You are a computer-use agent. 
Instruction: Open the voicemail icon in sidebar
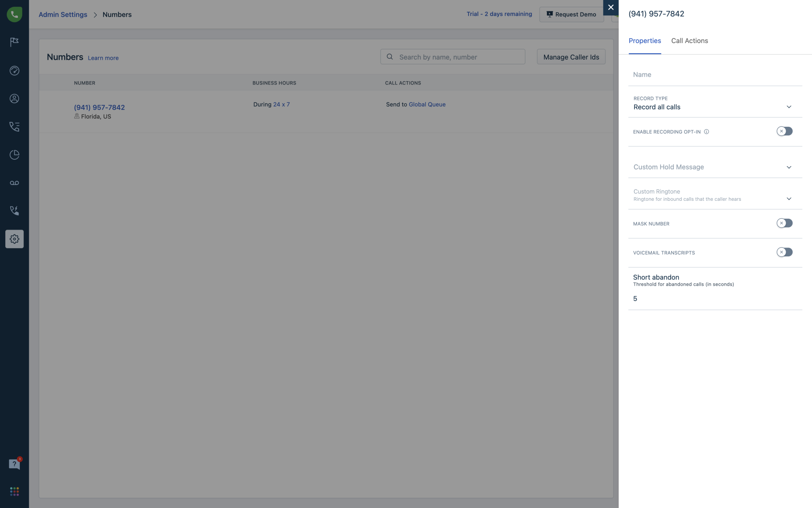coord(14,183)
